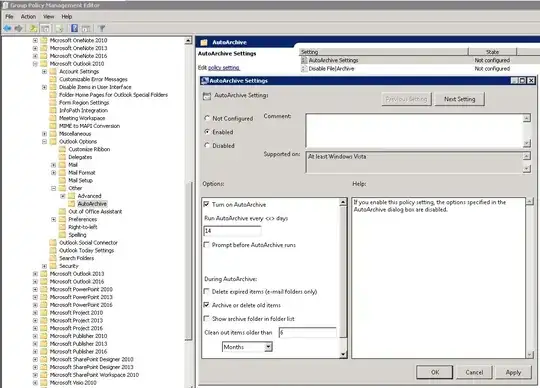This screenshot has height=388, width=540.
Task: Collapse the Outlook Options node
Action: pyautogui.click(x=44, y=141)
